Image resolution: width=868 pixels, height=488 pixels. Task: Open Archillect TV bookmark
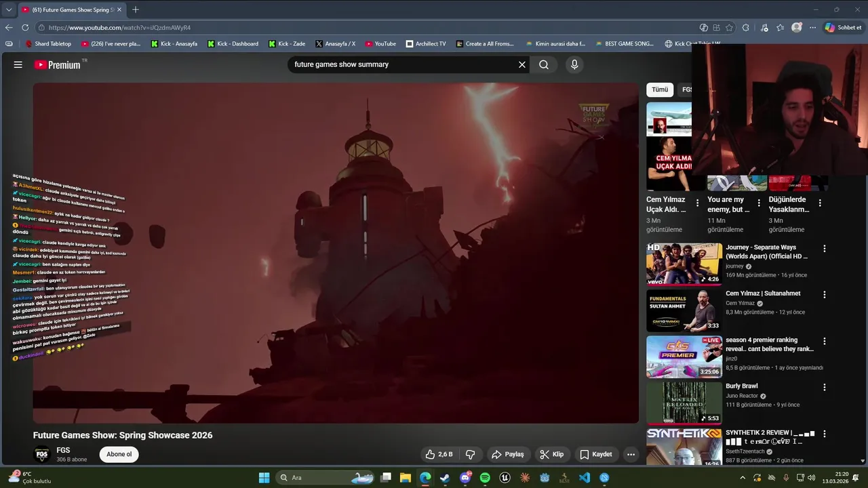point(426,43)
